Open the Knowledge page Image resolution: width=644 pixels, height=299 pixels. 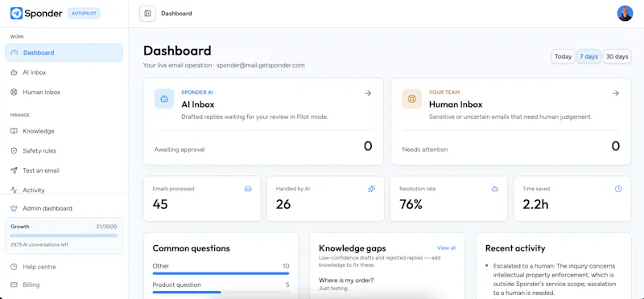coord(64,131)
